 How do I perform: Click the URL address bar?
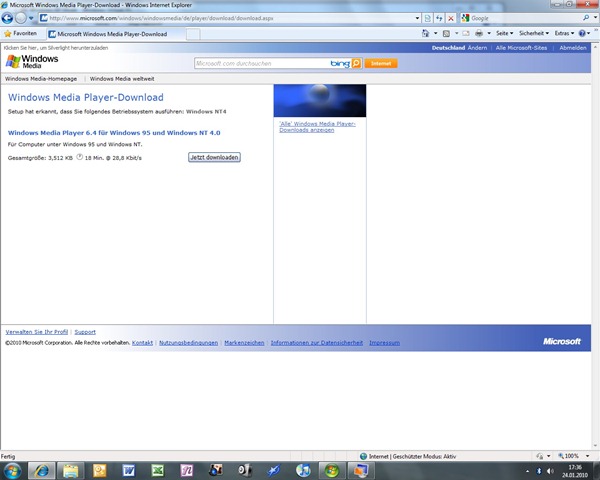(x=228, y=18)
